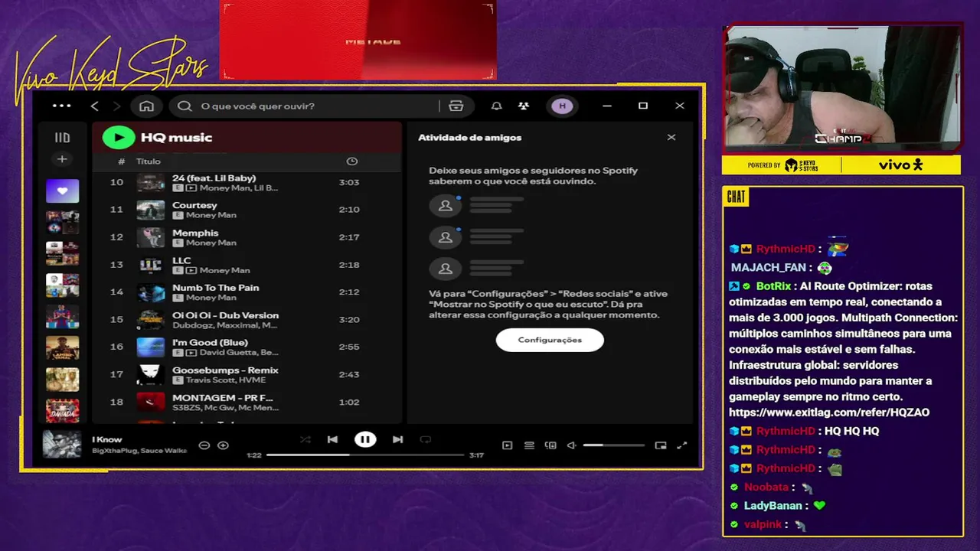Skip to the next track
The height and width of the screenshot is (551, 980).
click(397, 439)
